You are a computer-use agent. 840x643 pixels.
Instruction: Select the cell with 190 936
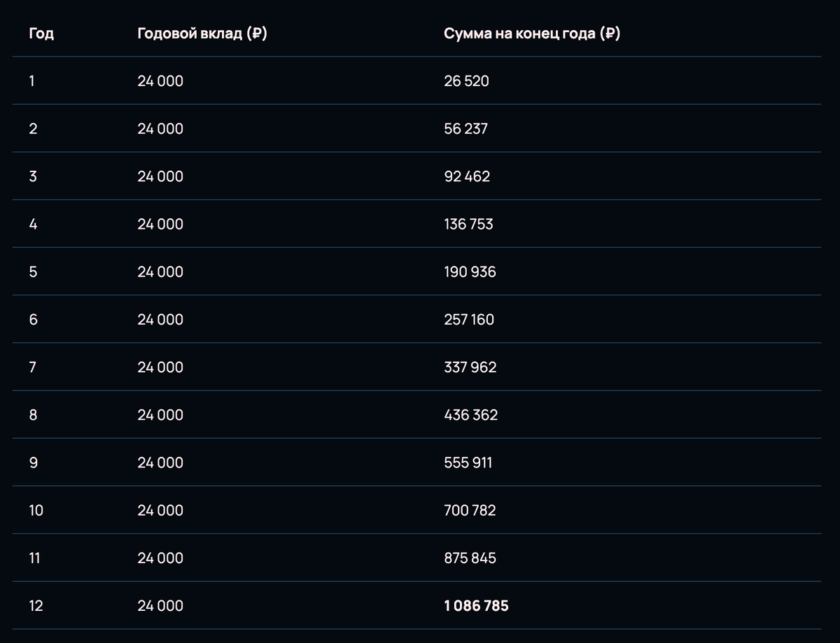point(470,271)
